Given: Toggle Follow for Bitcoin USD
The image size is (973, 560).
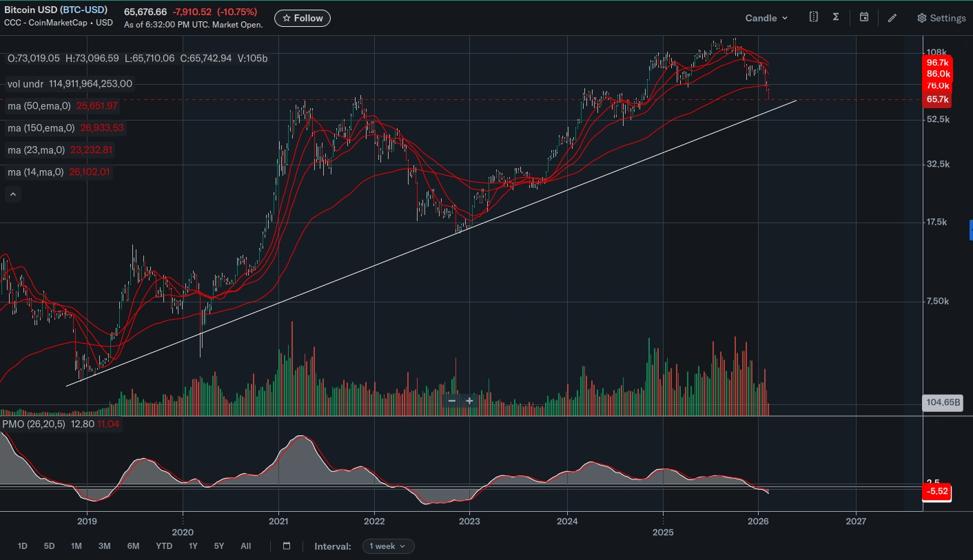Looking at the screenshot, I should (303, 19).
